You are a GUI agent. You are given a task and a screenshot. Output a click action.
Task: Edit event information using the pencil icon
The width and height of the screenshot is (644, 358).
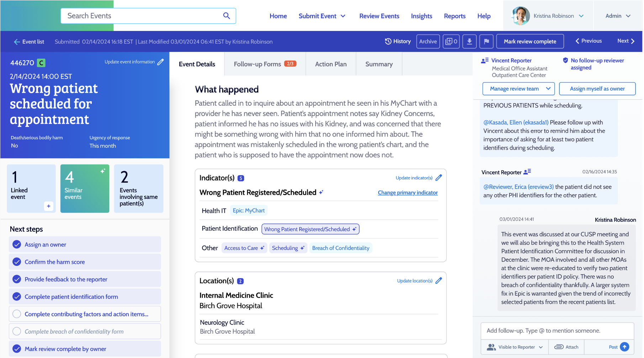pyautogui.click(x=161, y=62)
